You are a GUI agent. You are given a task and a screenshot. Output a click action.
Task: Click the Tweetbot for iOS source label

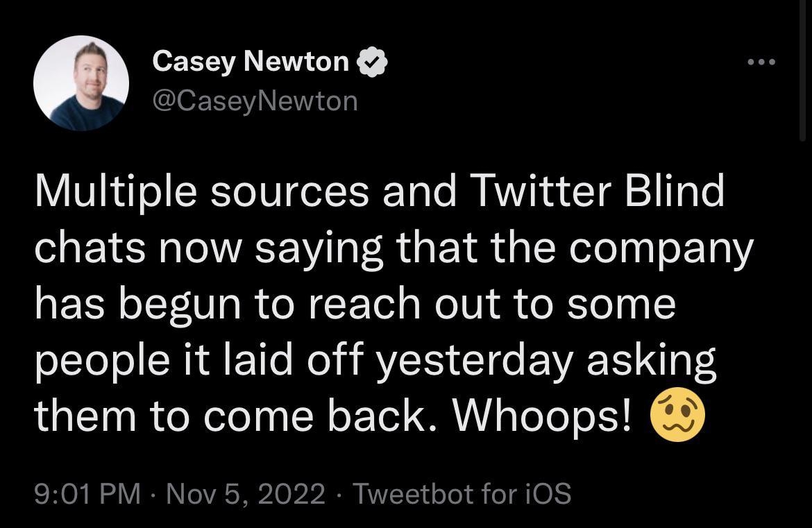462,495
